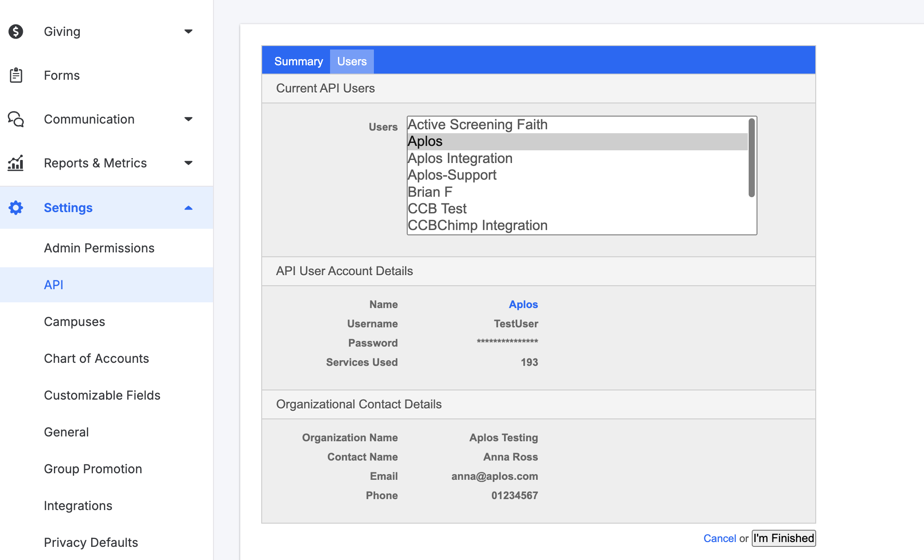The height and width of the screenshot is (560, 924).
Task: Switch to the Summary tab
Action: point(299,61)
